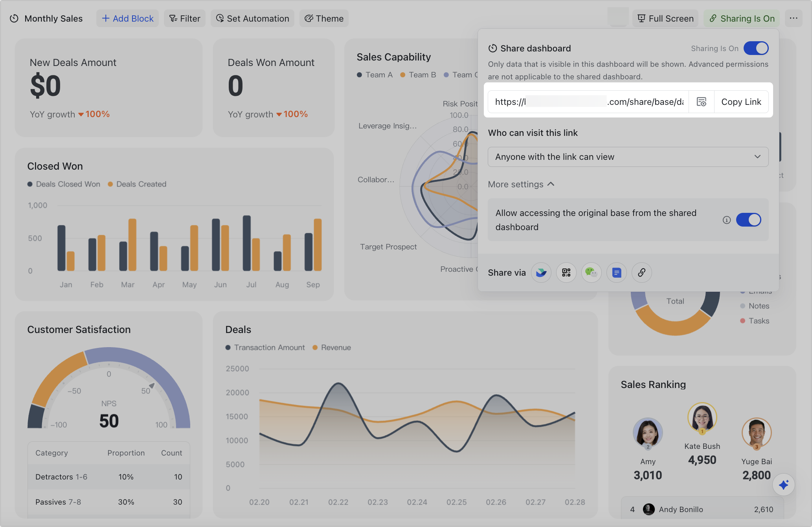Collapse the More settings section

click(x=521, y=184)
